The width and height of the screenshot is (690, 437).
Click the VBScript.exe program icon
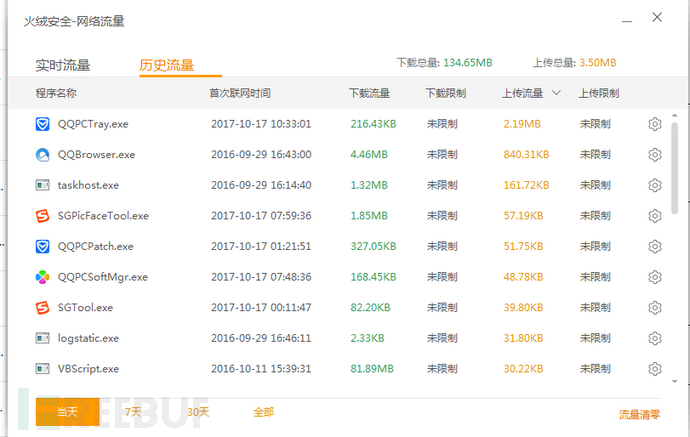[x=42, y=369]
